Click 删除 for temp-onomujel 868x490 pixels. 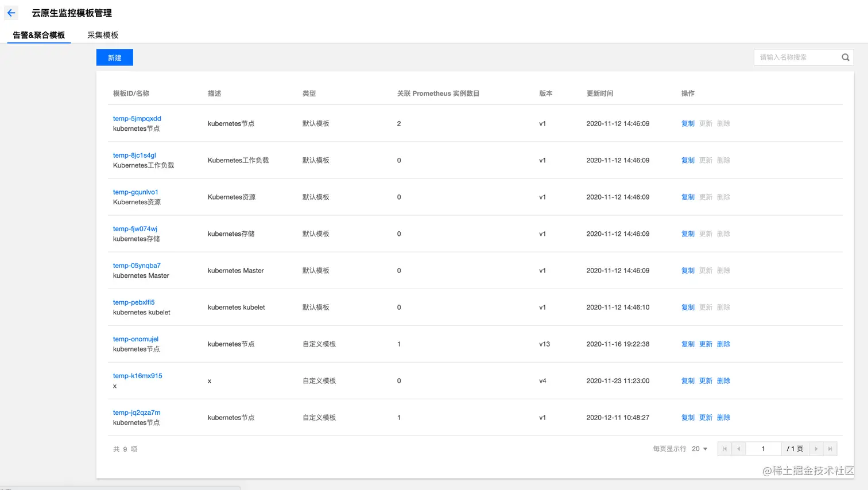[723, 344]
